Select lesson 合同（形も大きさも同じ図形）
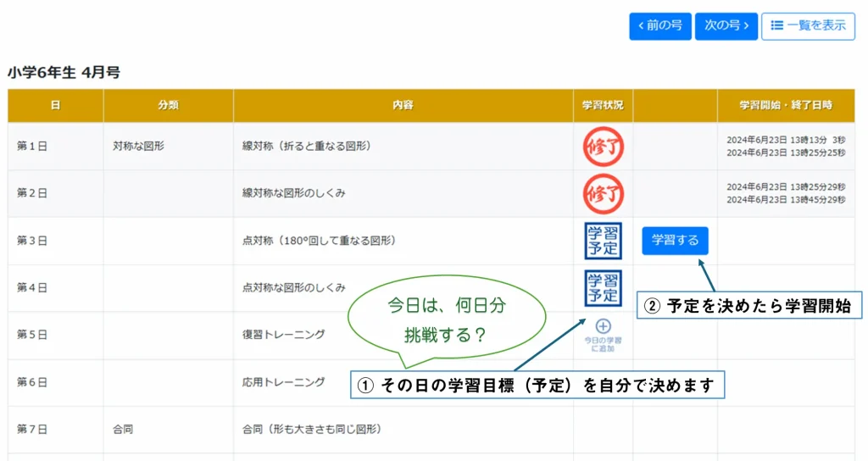Viewport: 868px width, 461px height. (x=312, y=430)
